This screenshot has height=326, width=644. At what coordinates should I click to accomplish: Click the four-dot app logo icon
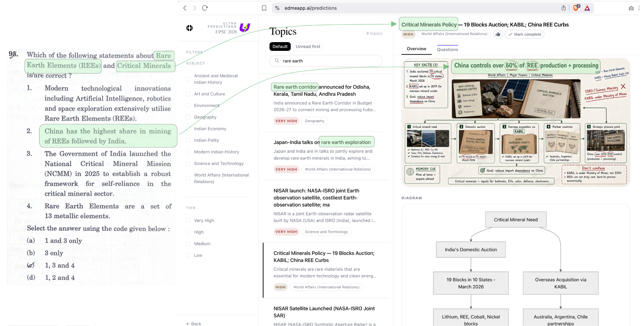point(190,28)
